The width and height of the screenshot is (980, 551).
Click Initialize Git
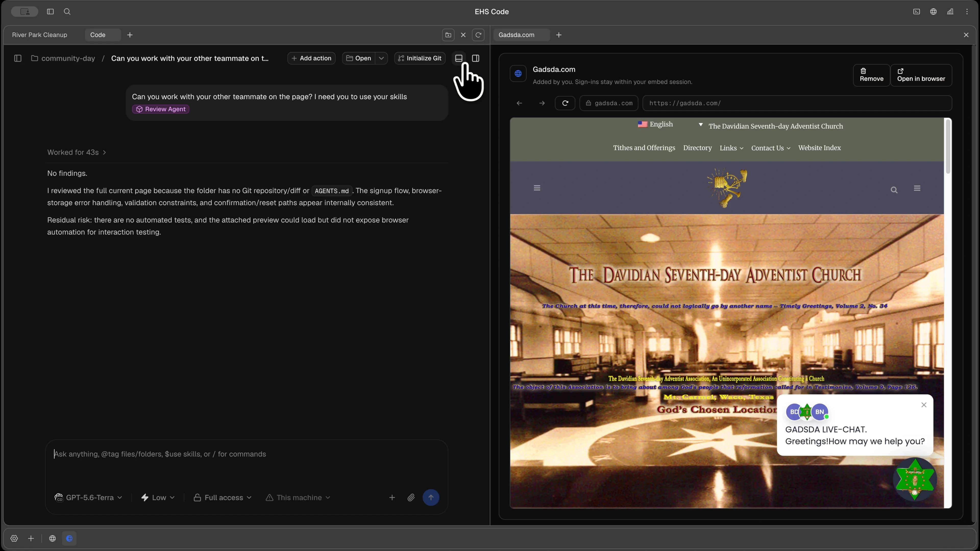(420, 58)
